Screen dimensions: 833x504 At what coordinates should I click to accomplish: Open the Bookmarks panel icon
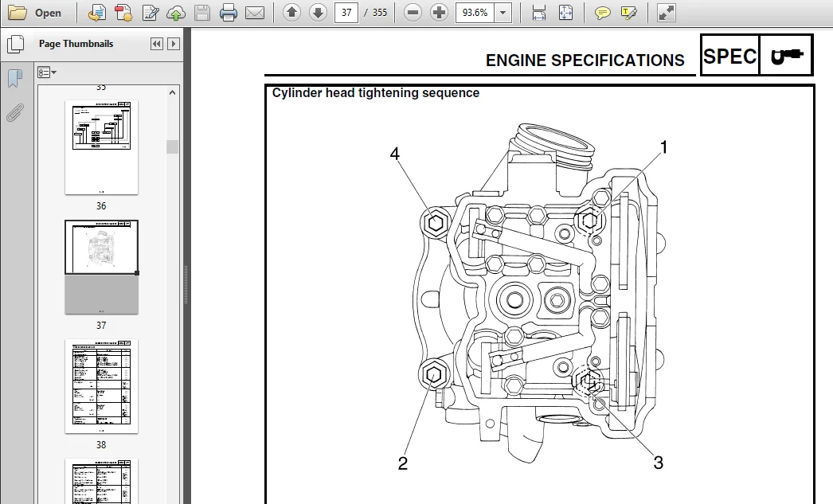point(15,79)
